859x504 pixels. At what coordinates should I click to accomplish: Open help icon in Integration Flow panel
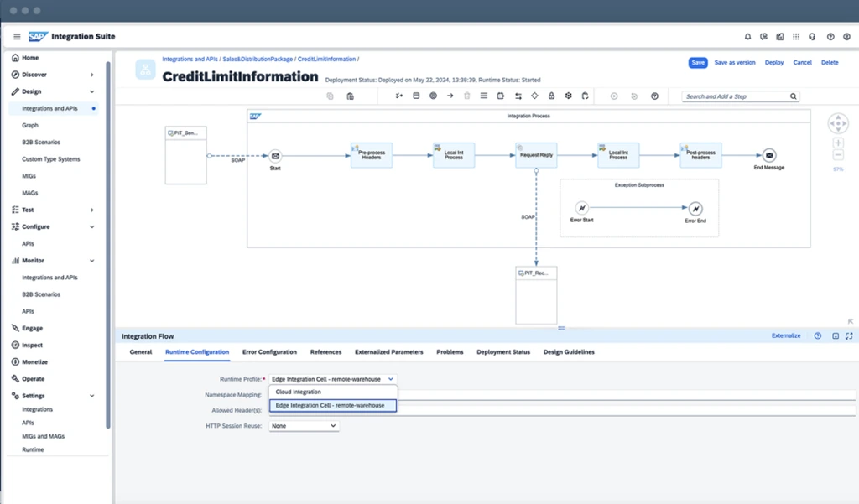click(818, 335)
